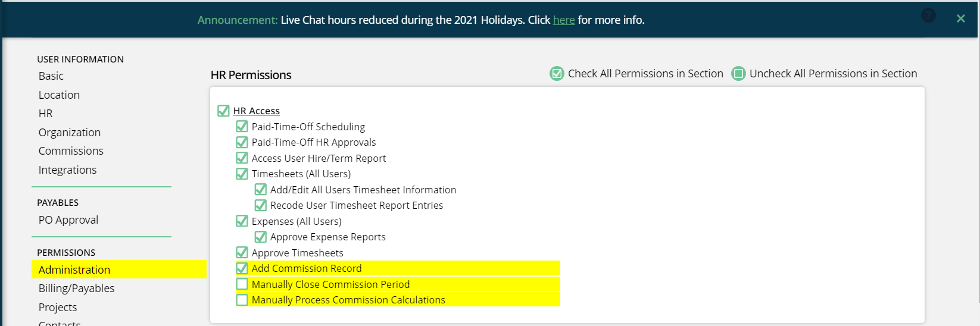The width and height of the screenshot is (980, 326).
Task: Open Billing/Payables permissions
Action: [x=76, y=289]
